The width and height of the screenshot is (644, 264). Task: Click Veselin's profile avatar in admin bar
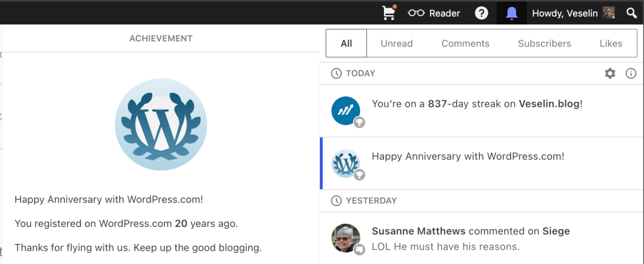click(x=609, y=13)
